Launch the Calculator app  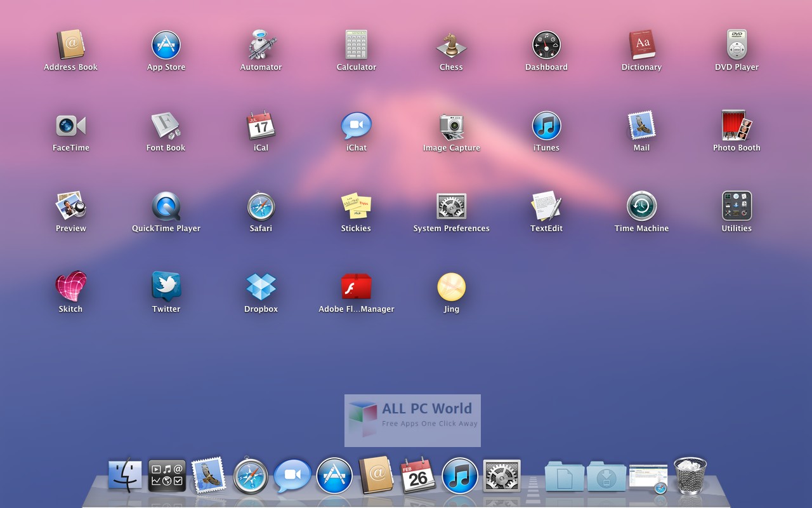pyautogui.click(x=357, y=45)
